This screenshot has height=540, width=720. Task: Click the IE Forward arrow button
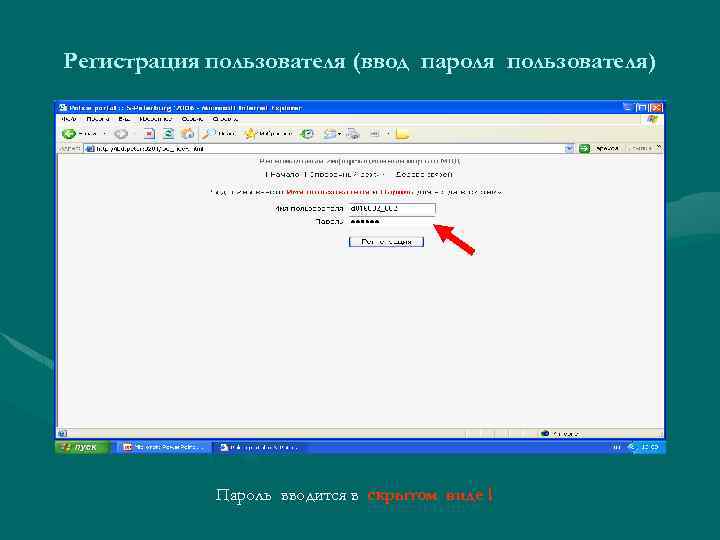tap(121, 134)
